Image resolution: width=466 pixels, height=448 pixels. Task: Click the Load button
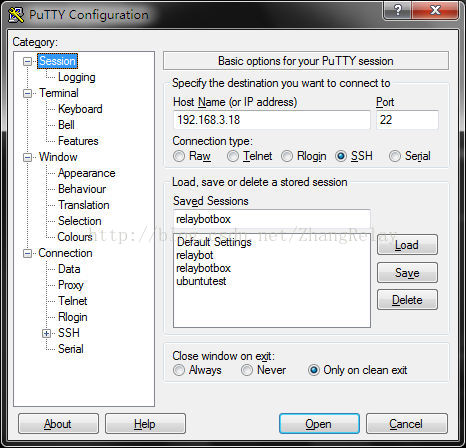click(x=407, y=245)
